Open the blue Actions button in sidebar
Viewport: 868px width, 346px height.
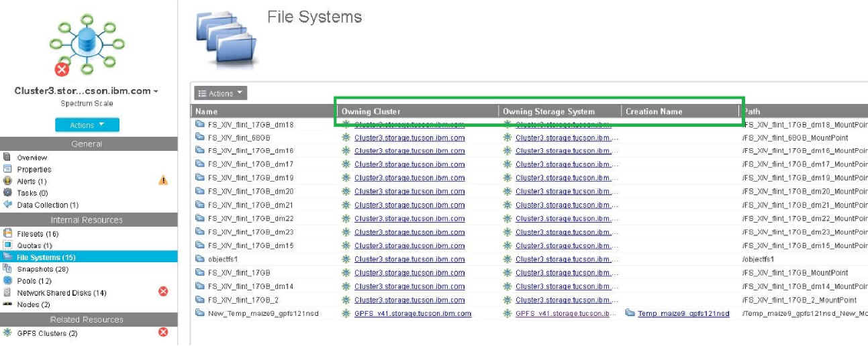coord(87,125)
